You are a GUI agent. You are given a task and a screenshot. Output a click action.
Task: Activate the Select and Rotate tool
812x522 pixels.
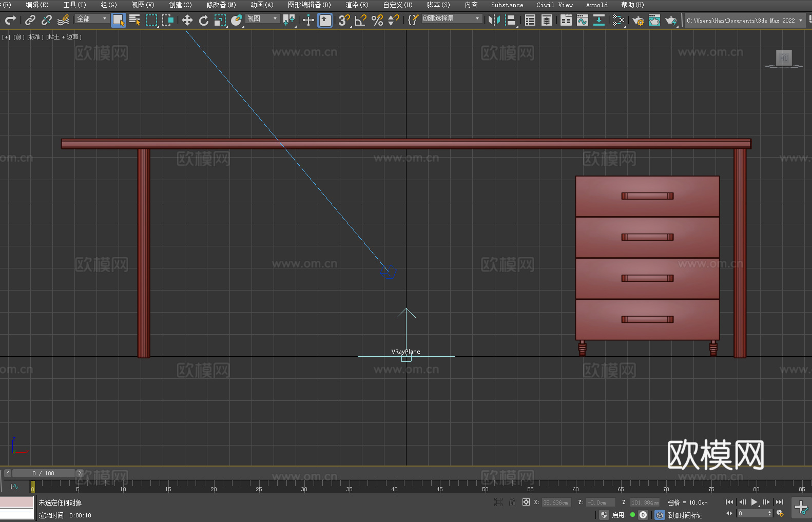coord(204,20)
